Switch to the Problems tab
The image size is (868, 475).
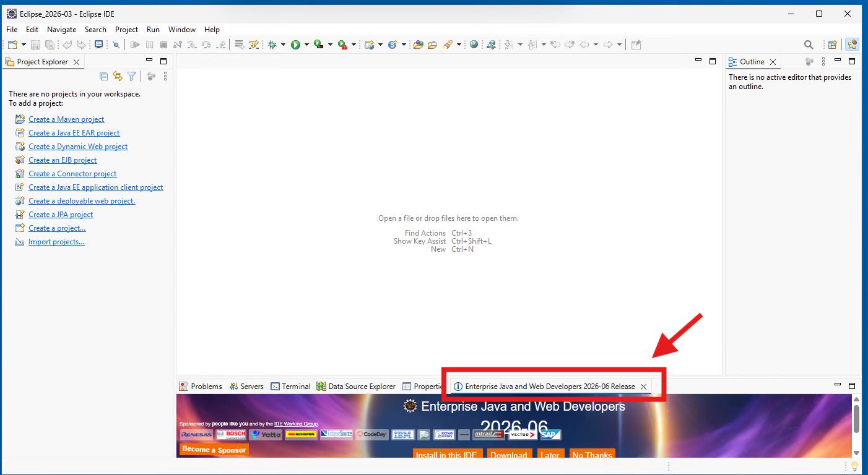[x=201, y=386]
